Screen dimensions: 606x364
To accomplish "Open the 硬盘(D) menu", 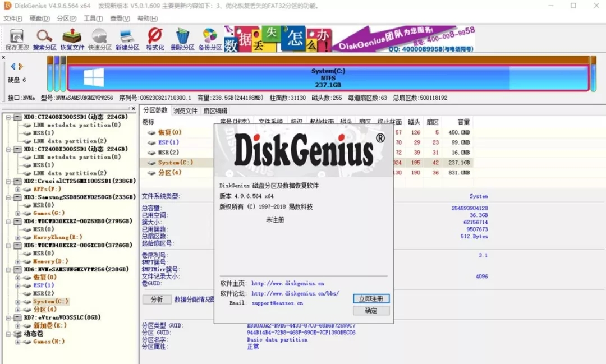I will [x=39, y=18].
